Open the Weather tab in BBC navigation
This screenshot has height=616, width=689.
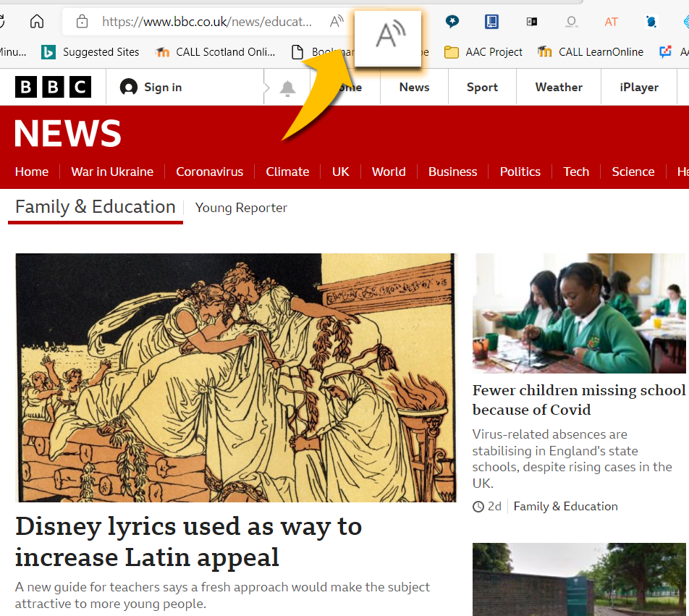pos(559,87)
